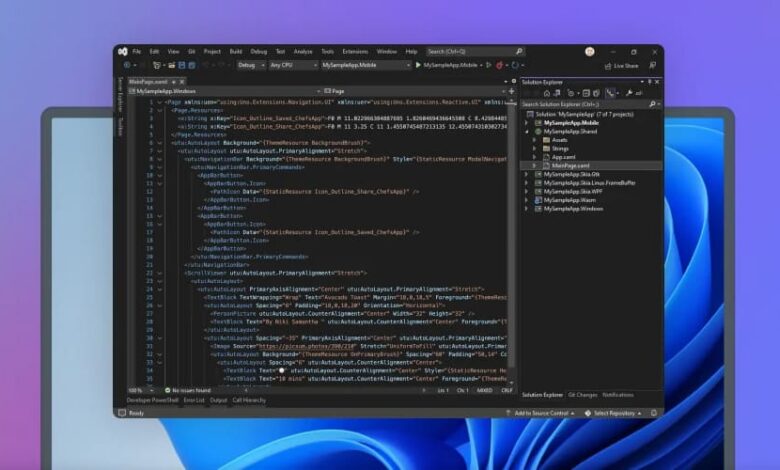Open the MySampleApp.Mobile startup project dropdown

point(366,65)
